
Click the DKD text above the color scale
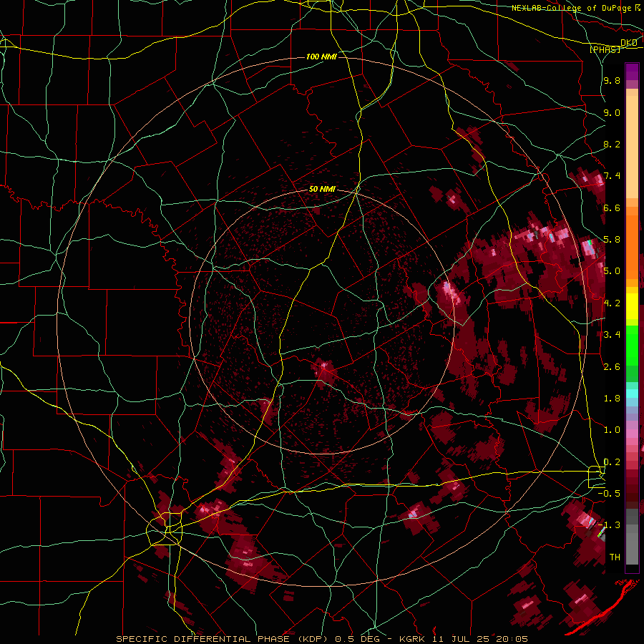629,43
